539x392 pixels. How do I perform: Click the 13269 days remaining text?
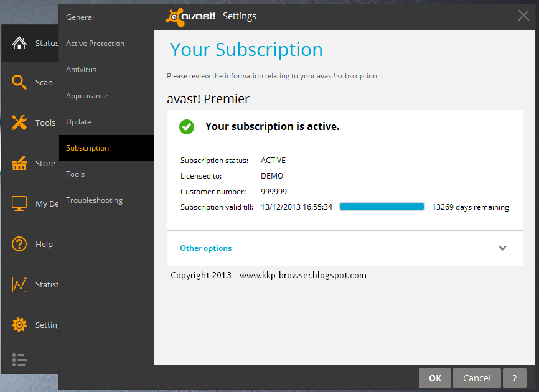[471, 207]
